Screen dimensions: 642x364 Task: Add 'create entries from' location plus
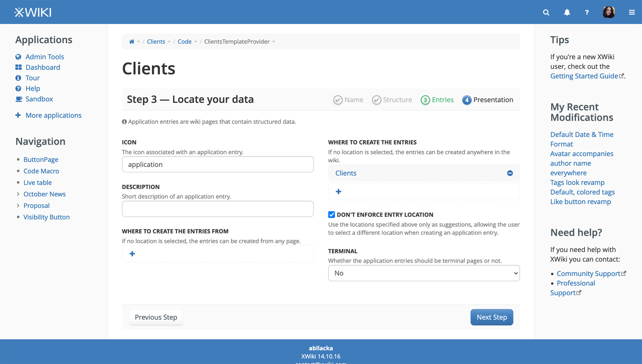click(x=132, y=254)
